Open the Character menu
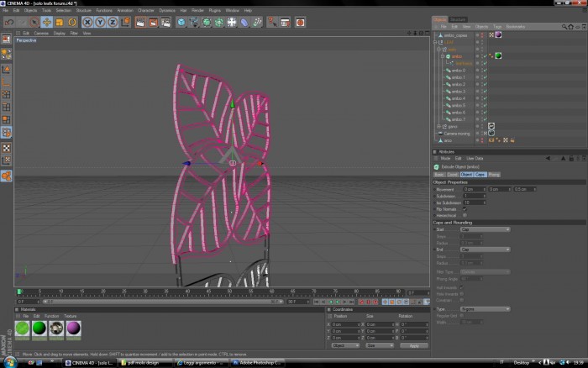The width and height of the screenshot is (588, 368). coord(146,11)
